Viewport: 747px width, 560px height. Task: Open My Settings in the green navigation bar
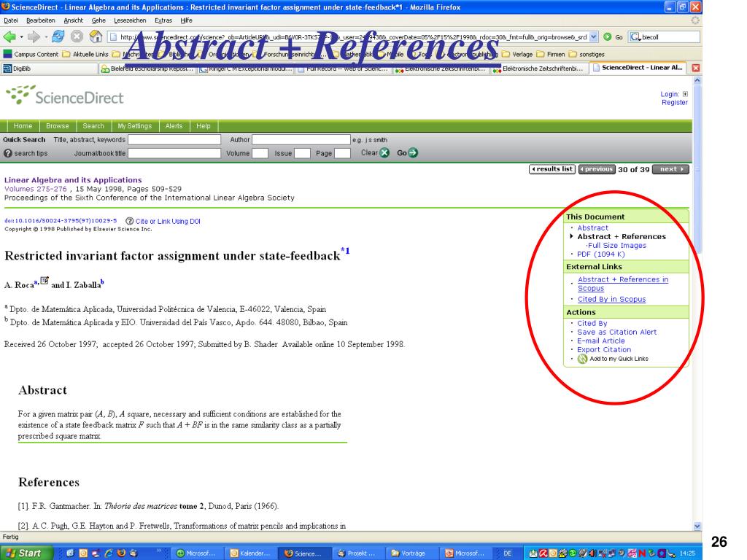coord(134,125)
